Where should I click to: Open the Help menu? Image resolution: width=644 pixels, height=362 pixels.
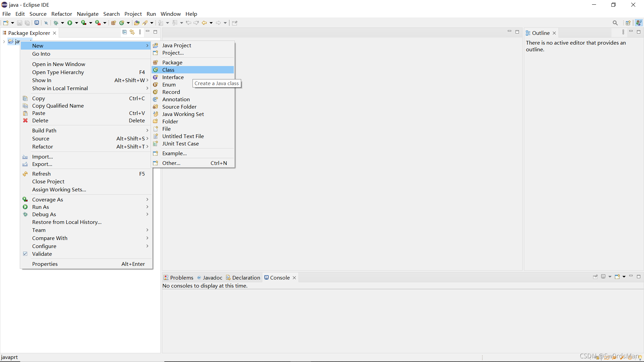[191, 14]
